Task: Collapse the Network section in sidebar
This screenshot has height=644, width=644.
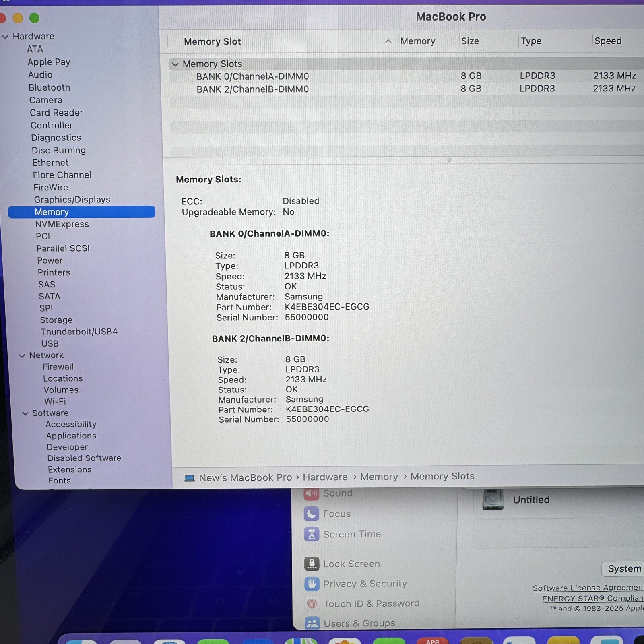Action: [x=22, y=355]
